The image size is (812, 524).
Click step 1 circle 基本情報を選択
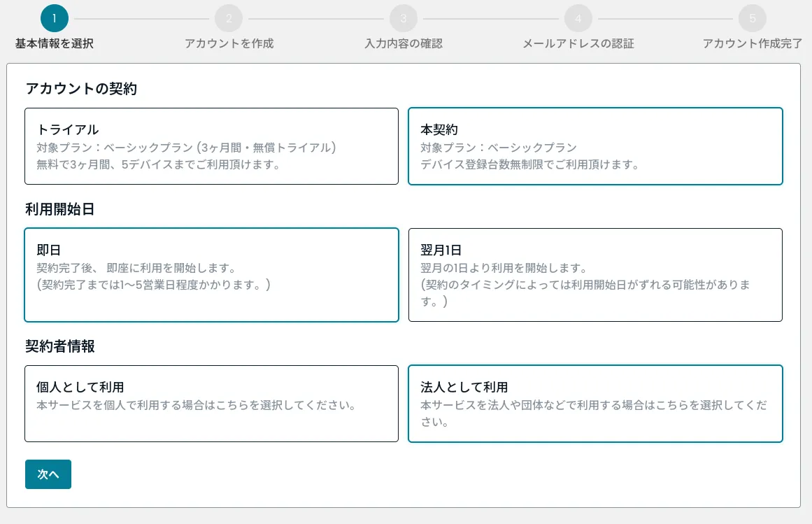point(54,18)
